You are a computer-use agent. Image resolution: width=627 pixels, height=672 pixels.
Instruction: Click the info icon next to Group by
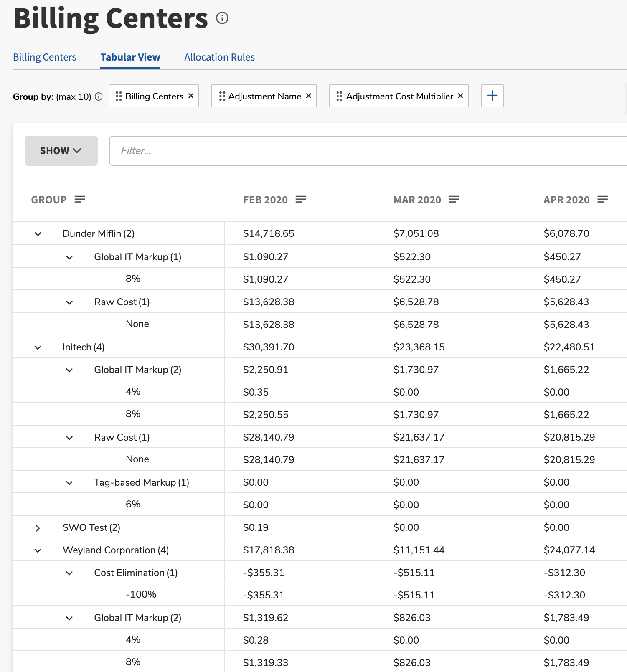point(99,96)
